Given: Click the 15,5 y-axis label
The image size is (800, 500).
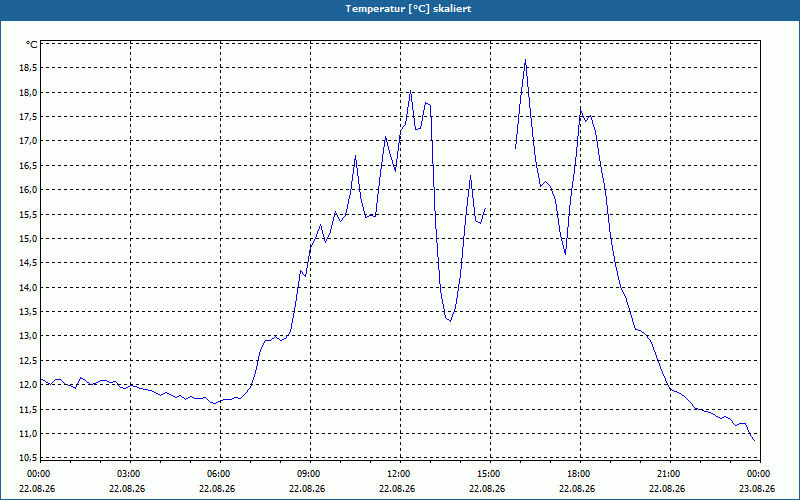Looking at the screenshot, I should point(29,214).
